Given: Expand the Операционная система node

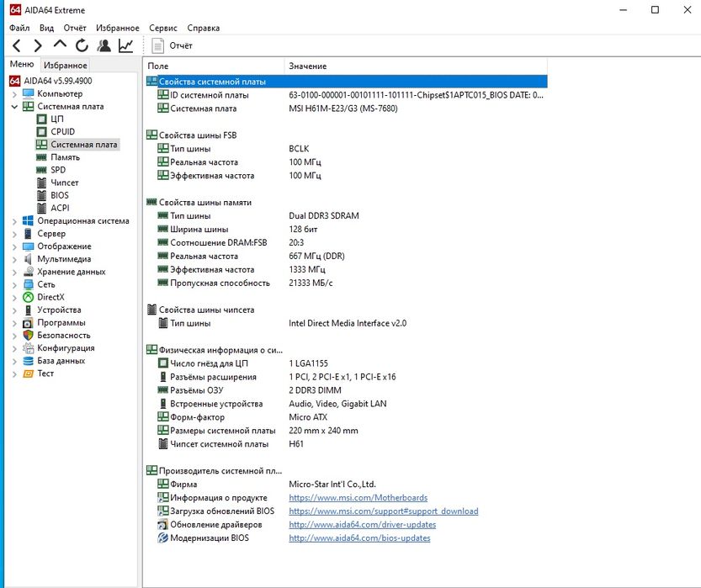Looking at the screenshot, I should click(x=14, y=221).
